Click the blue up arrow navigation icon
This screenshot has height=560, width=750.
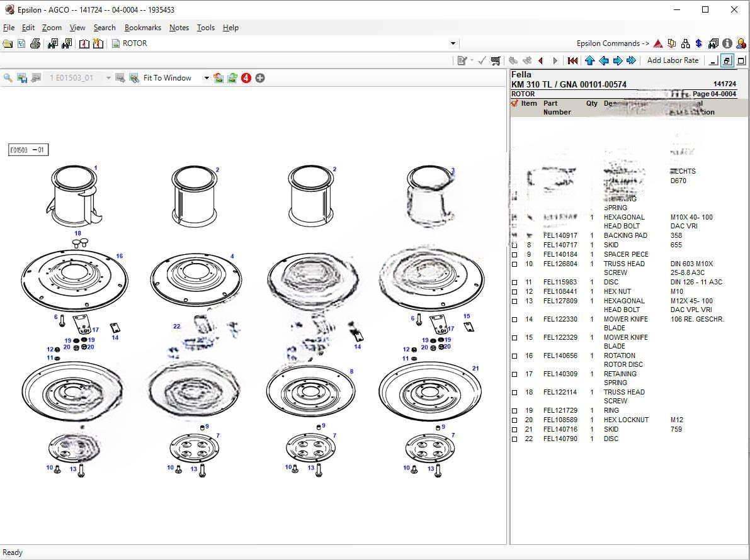[x=589, y=60]
